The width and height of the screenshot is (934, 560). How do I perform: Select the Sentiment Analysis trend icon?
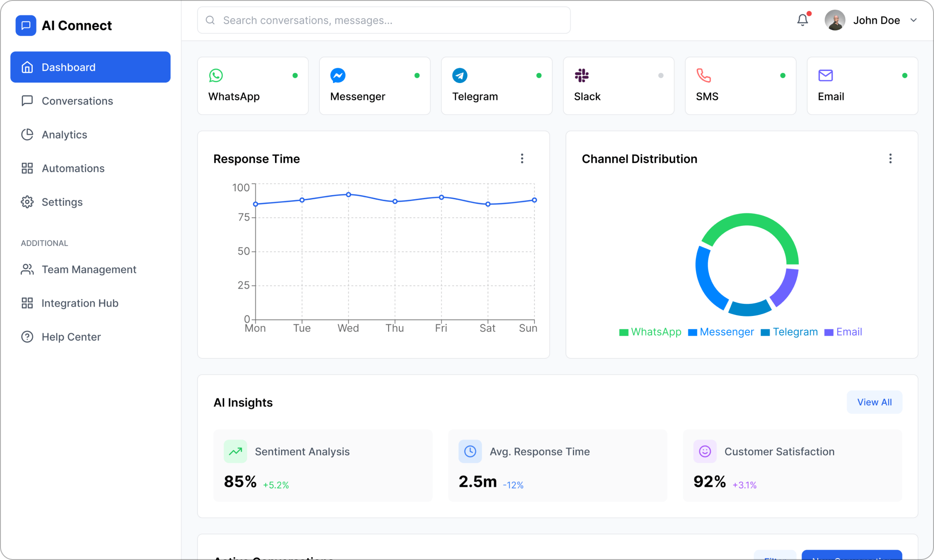point(236,451)
